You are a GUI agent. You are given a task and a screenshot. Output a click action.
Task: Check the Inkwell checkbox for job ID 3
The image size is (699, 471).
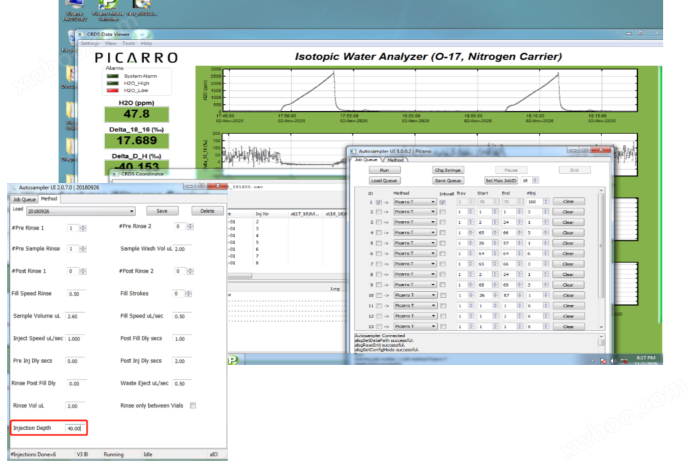[443, 222]
